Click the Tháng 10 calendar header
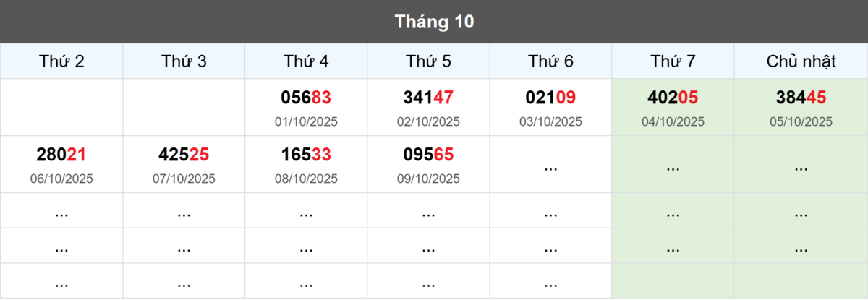Screen dimensions: 868x300 point(434,22)
